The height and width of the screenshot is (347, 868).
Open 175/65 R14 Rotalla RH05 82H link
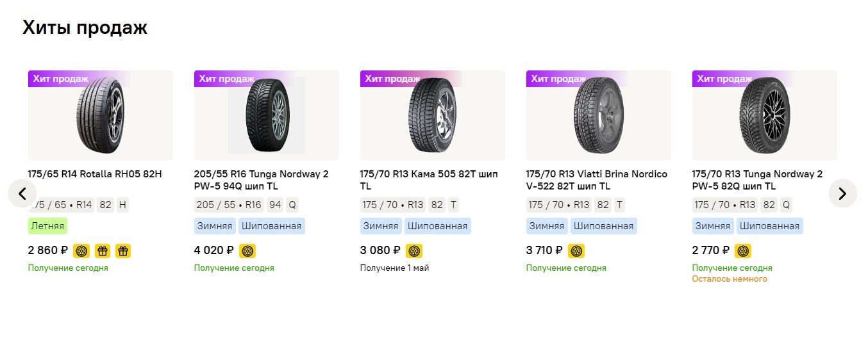pyautogui.click(x=95, y=174)
